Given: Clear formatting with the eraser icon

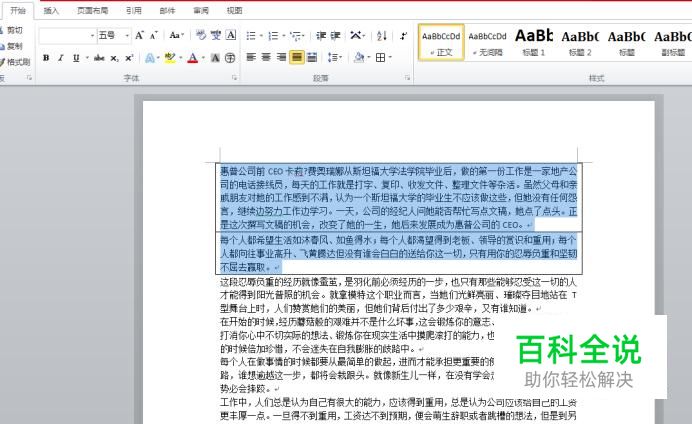Looking at the screenshot, I should [201, 35].
